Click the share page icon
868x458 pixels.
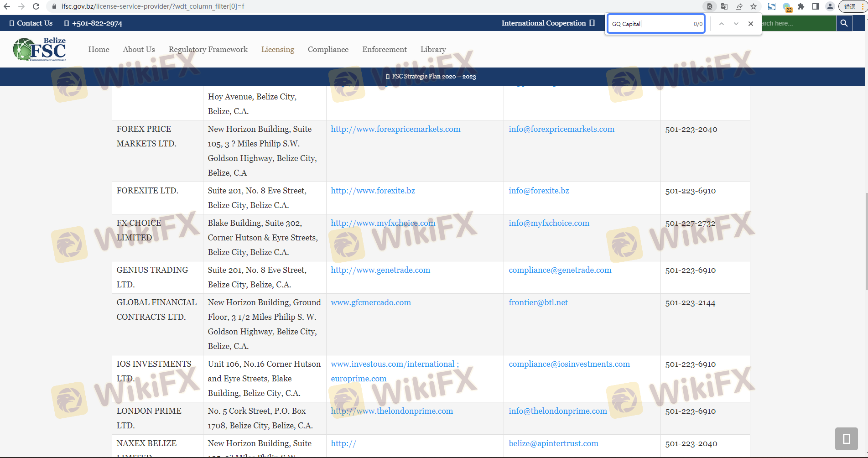click(x=739, y=6)
